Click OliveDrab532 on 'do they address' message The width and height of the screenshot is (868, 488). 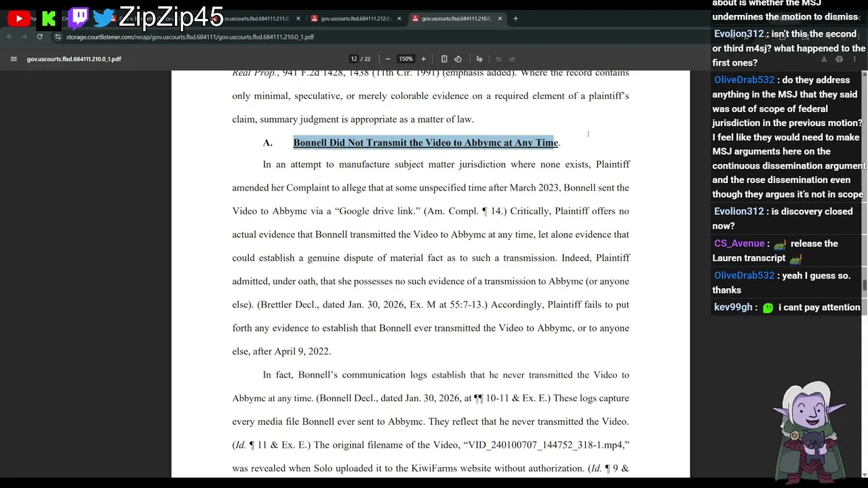click(x=744, y=80)
